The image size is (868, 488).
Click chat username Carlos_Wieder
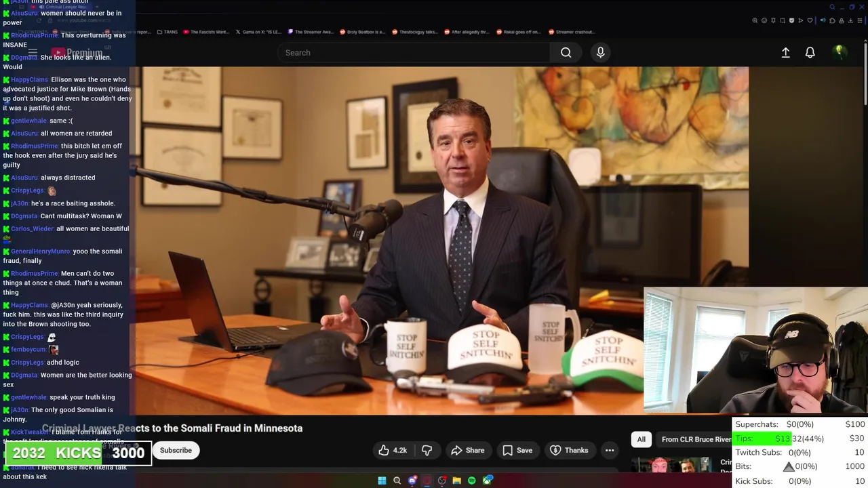click(x=32, y=229)
